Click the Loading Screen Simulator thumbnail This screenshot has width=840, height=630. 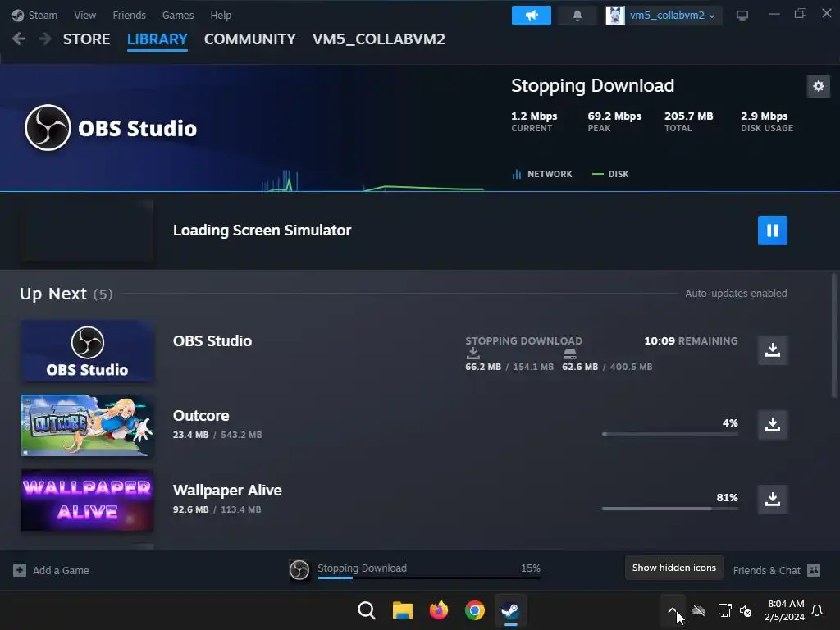(x=87, y=231)
